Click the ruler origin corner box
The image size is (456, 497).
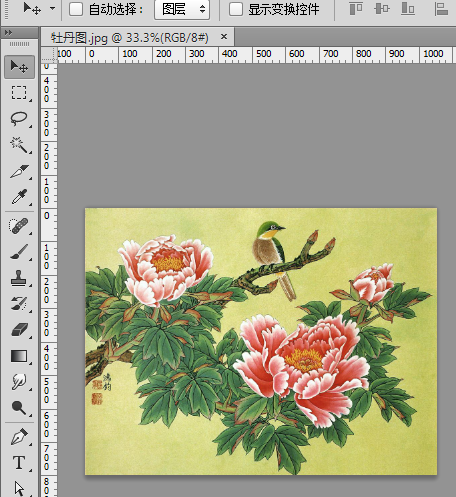click(x=49, y=55)
